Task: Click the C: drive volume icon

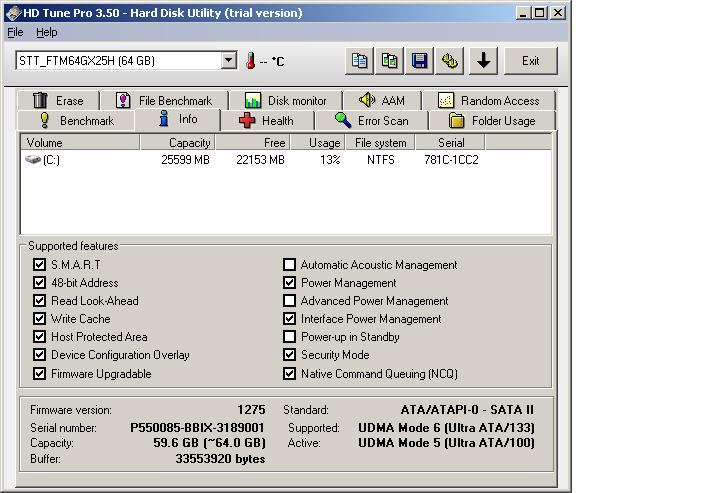Action: click(33, 159)
